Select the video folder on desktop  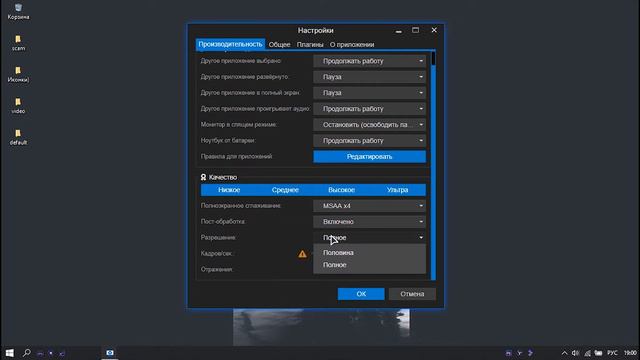point(18,106)
